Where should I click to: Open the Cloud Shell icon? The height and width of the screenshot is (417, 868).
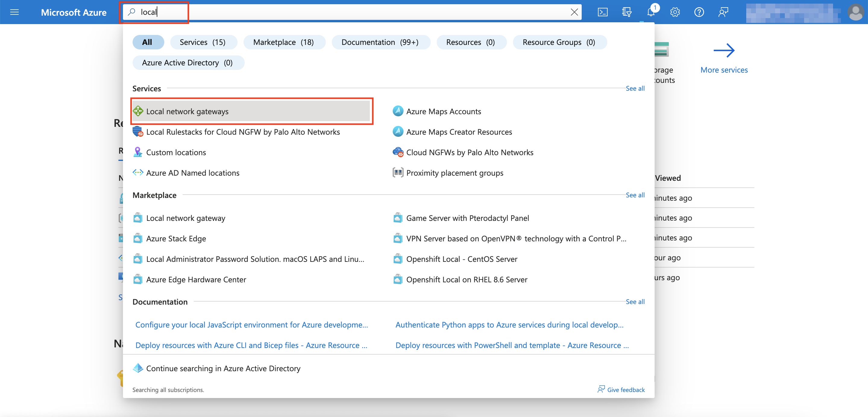602,12
